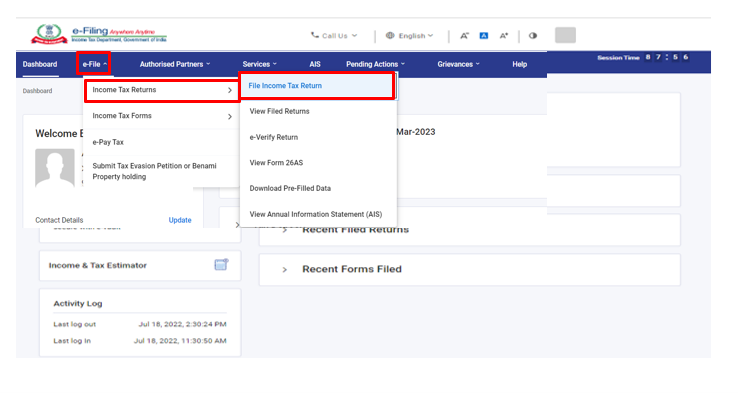Click the Help menu item
Viewport: 738px width, 393px height.
point(520,64)
